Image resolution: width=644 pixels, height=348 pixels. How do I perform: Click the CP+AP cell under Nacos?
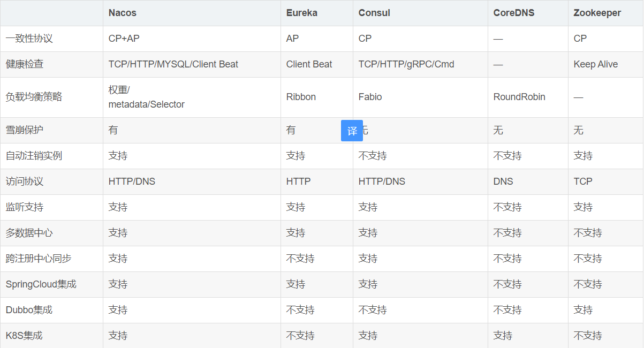(124, 39)
